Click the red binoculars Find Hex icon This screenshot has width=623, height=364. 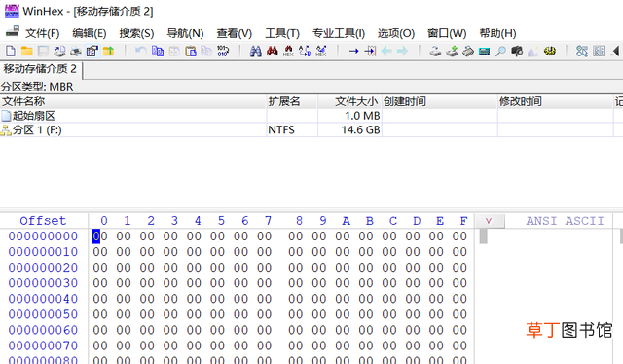click(x=273, y=51)
